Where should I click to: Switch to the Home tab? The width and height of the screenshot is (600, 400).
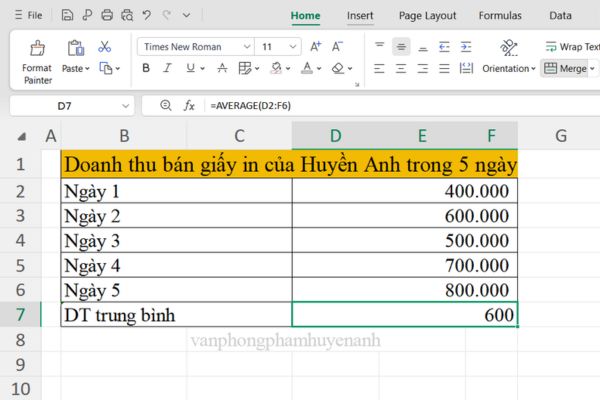[x=305, y=16]
